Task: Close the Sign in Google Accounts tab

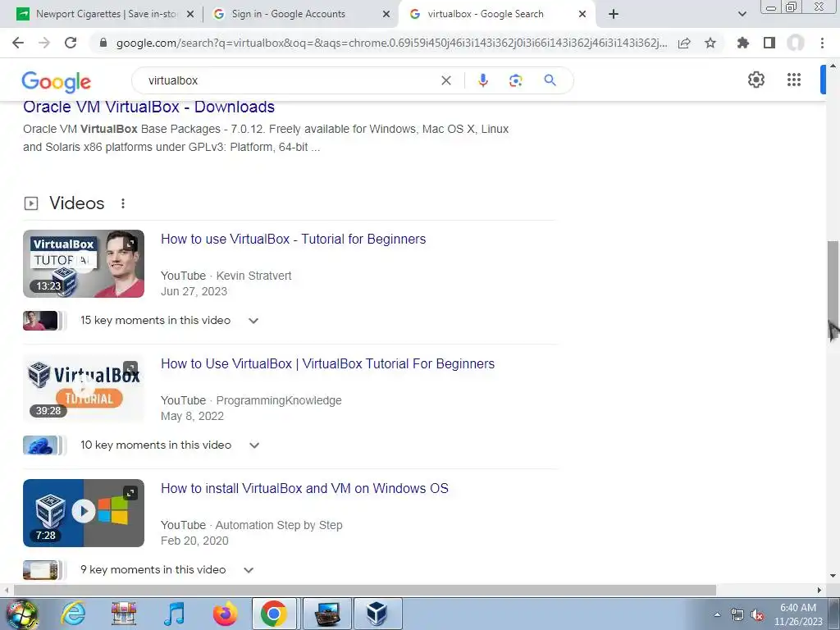Action: point(386,15)
